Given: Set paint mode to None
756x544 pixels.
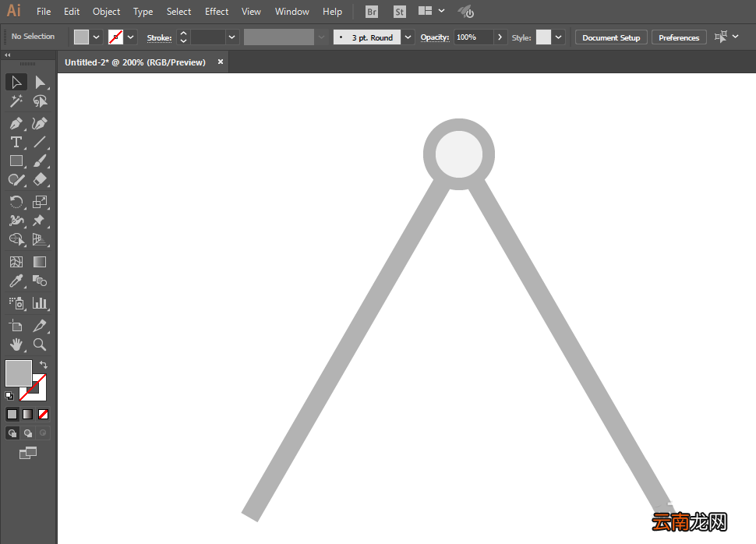Looking at the screenshot, I should pyautogui.click(x=44, y=415).
